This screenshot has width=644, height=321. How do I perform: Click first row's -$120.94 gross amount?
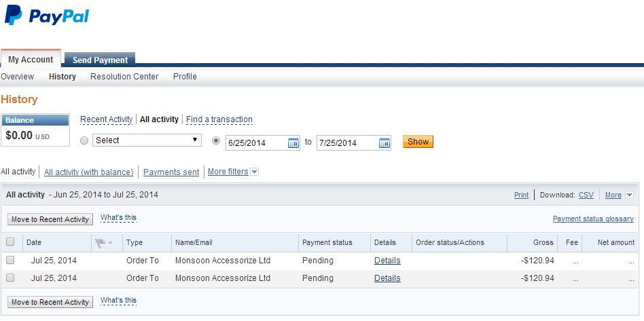pyautogui.click(x=537, y=261)
